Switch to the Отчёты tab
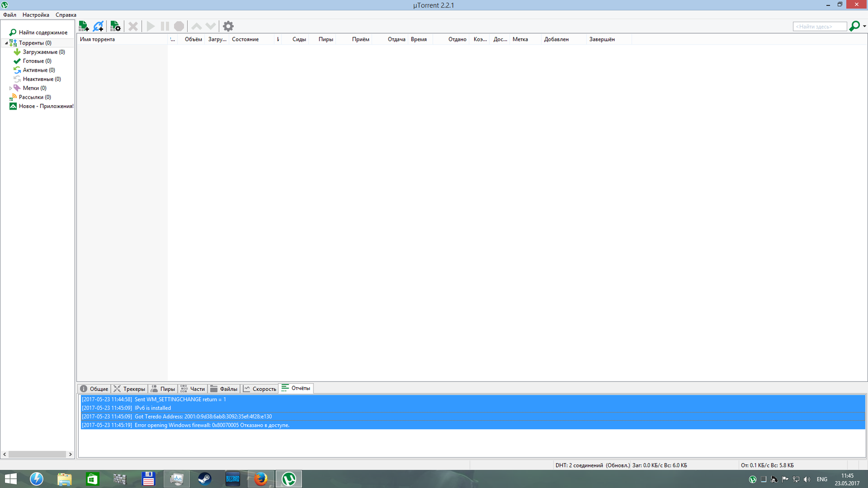868x488 pixels. tap(296, 388)
